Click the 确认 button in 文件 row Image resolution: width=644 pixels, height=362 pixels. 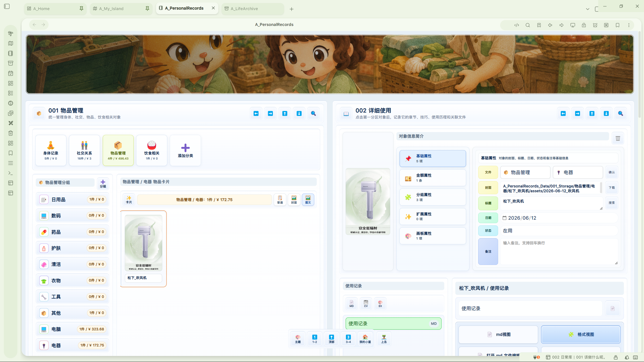pos(612,172)
